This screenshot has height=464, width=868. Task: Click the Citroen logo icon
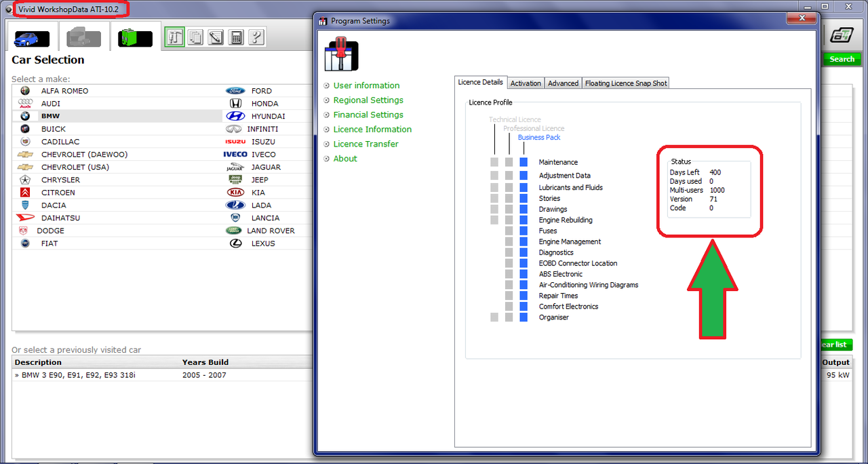[25, 193]
